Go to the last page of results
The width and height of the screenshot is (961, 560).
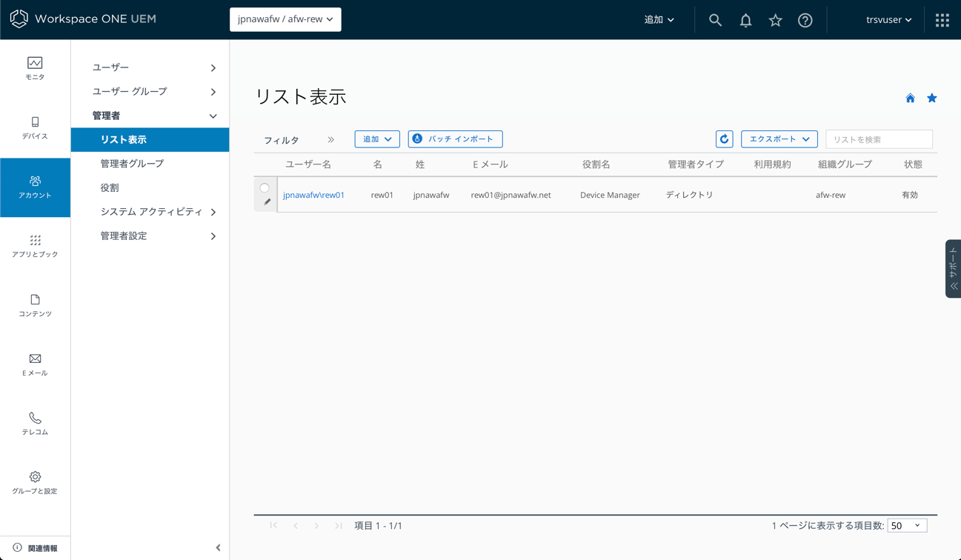[339, 525]
